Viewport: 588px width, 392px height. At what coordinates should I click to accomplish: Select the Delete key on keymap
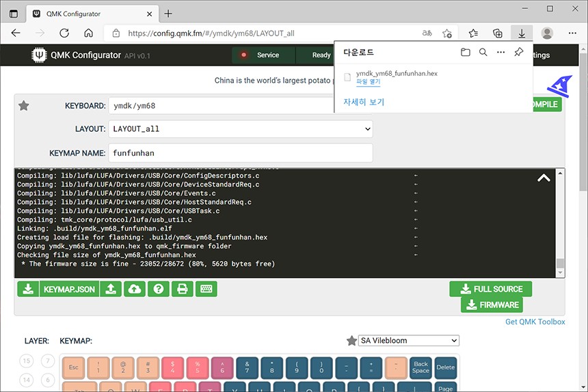[x=446, y=367]
